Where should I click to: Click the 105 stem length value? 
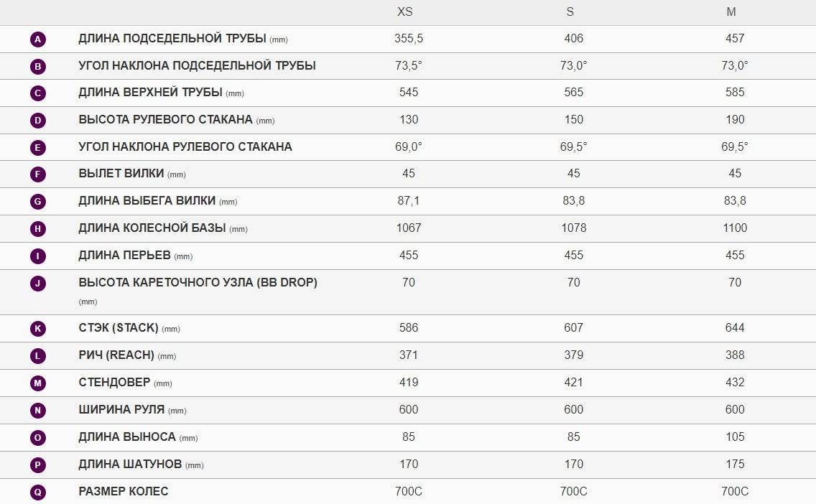(735, 437)
